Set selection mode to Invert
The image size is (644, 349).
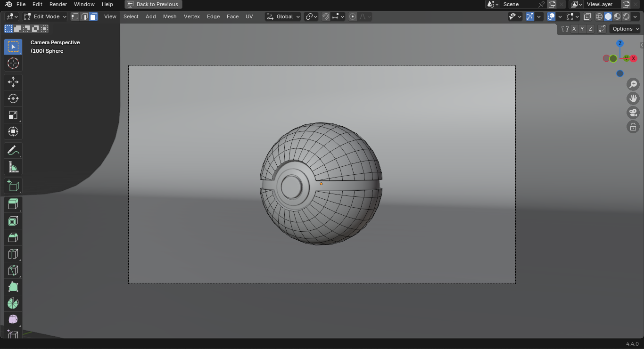click(x=35, y=29)
